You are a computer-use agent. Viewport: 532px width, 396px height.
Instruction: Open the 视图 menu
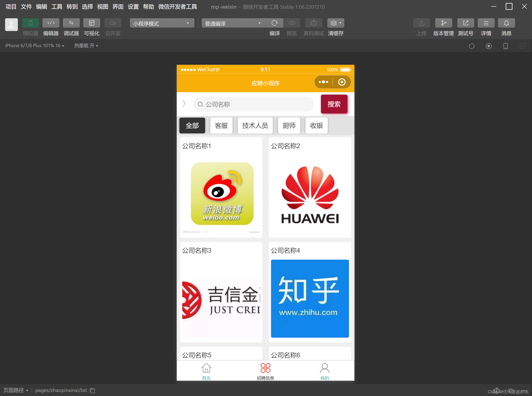point(103,7)
